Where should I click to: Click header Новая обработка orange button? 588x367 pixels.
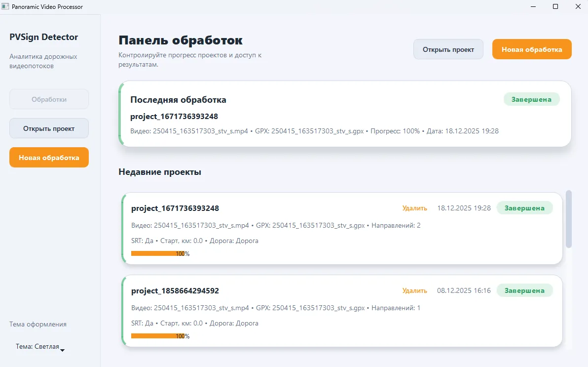(532, 49)
